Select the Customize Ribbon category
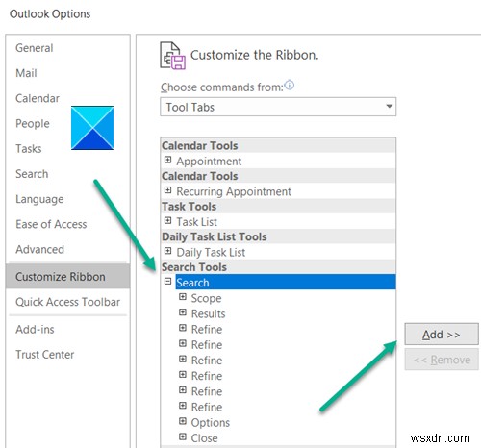The width and height of the screenshot is (481, 448). pyautogui.click(x=67, y=276)
